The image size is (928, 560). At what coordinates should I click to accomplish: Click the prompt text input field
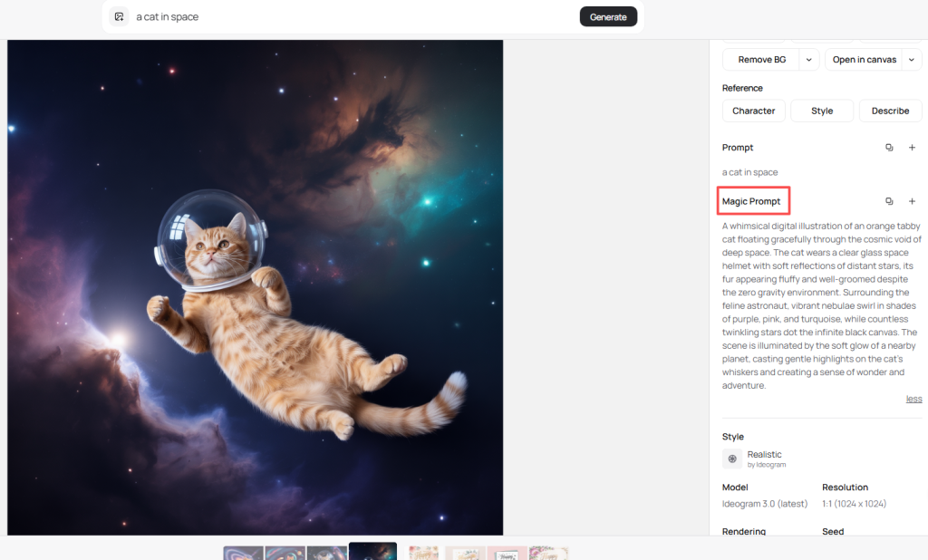coord(353,16)
